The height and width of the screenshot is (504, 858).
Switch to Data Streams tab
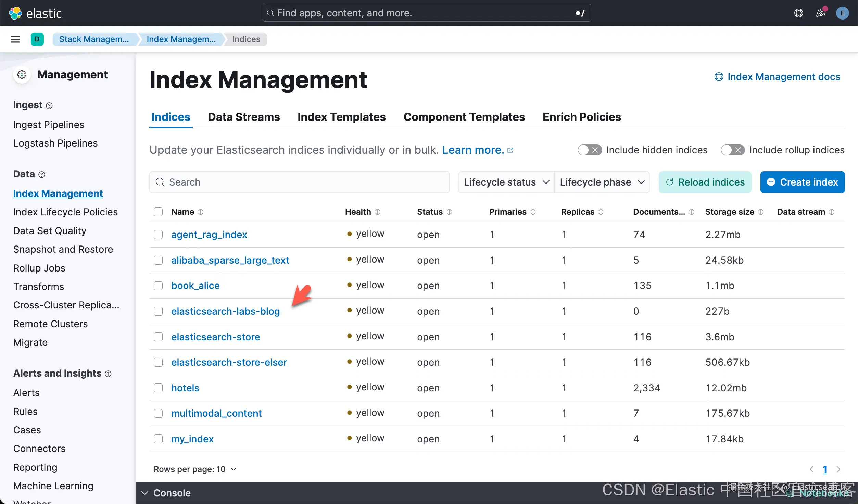coord(244,117)
